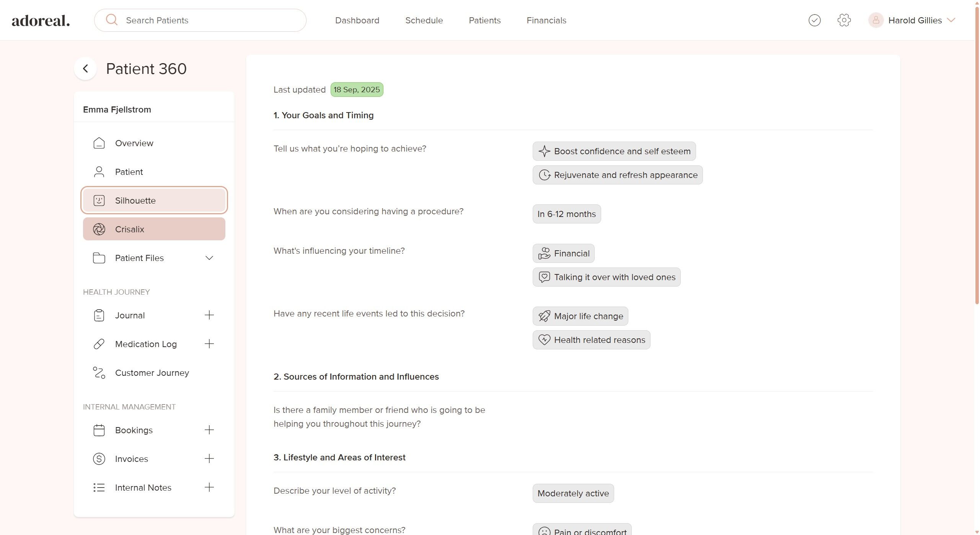Click the page vertical scrollbar

977,153
